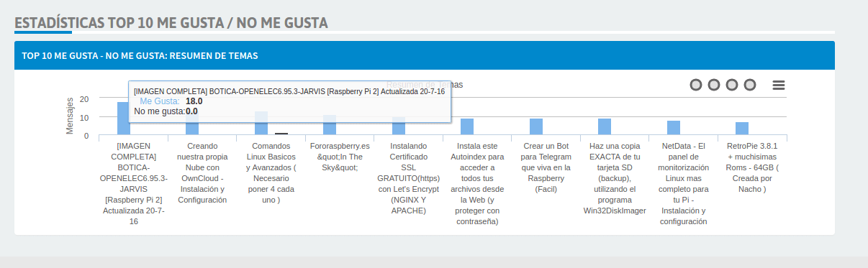
Task: Click 'Comandos Linux Basicos y Avanzados' axis label
Action: pos(271,172)
